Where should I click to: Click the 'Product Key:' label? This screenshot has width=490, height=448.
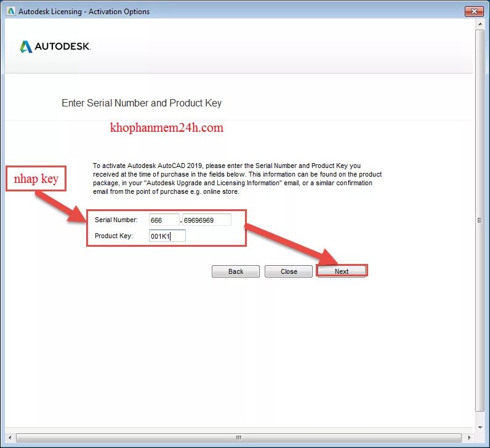tap(114, 236)
